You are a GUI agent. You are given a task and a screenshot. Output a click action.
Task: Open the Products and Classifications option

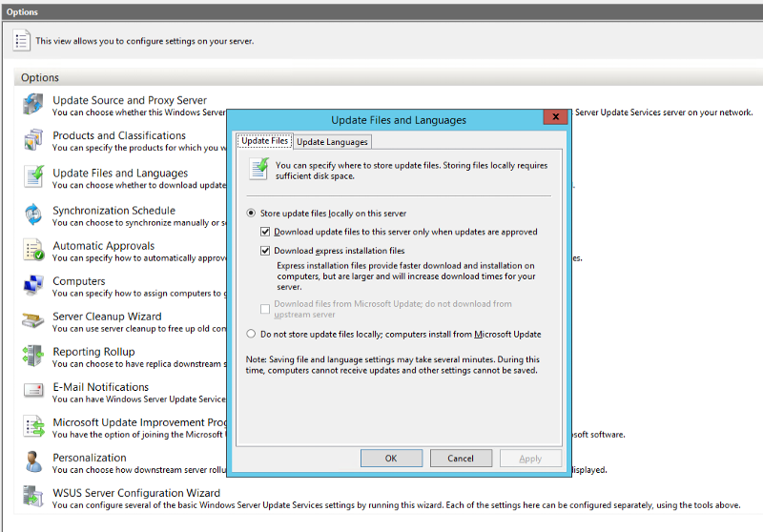pyautogui.click(x=119, y=135)
